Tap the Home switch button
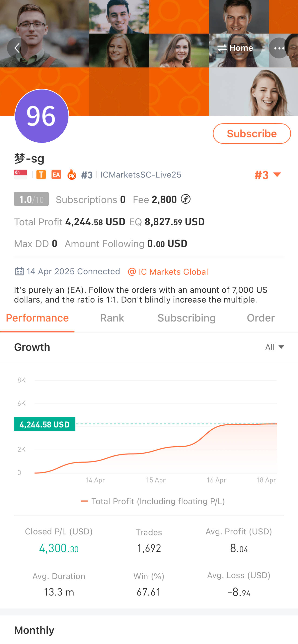 (x=235, y=48)
